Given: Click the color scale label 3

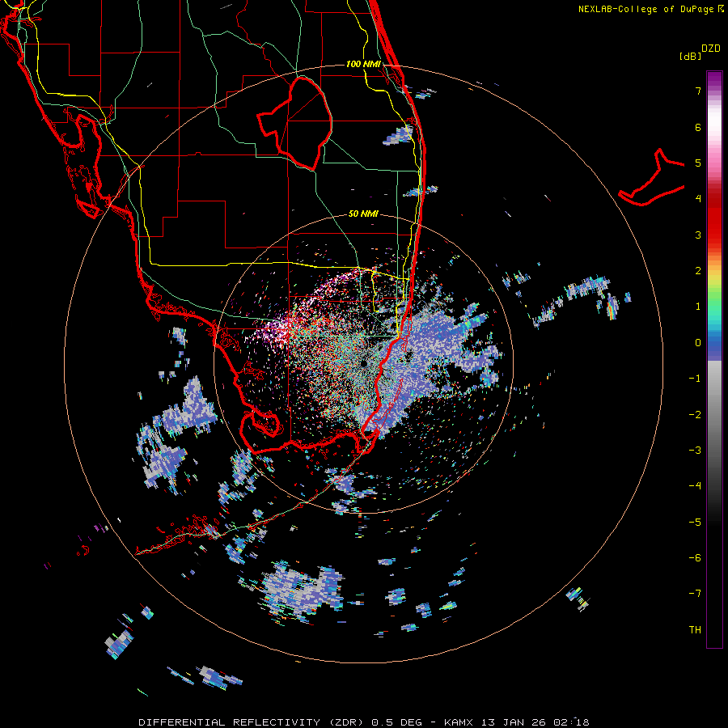Looking at the screenshot, I should (x=698, y=235).
